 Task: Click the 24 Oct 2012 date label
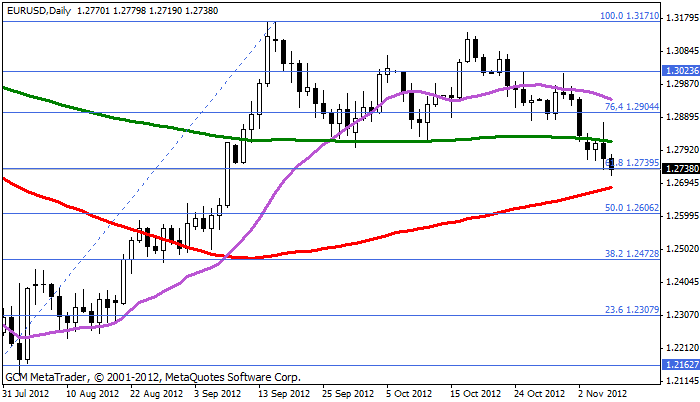[x=539, y=394]
